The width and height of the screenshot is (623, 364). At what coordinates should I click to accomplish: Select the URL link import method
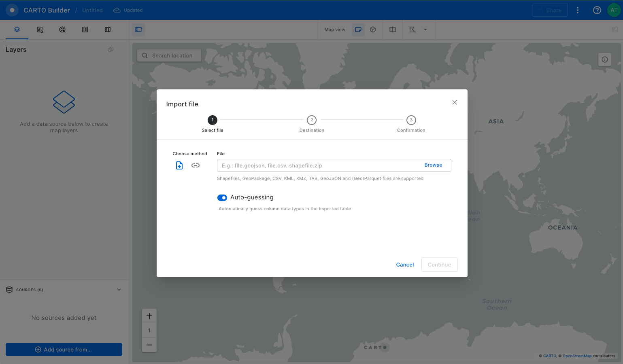[196, 165]
